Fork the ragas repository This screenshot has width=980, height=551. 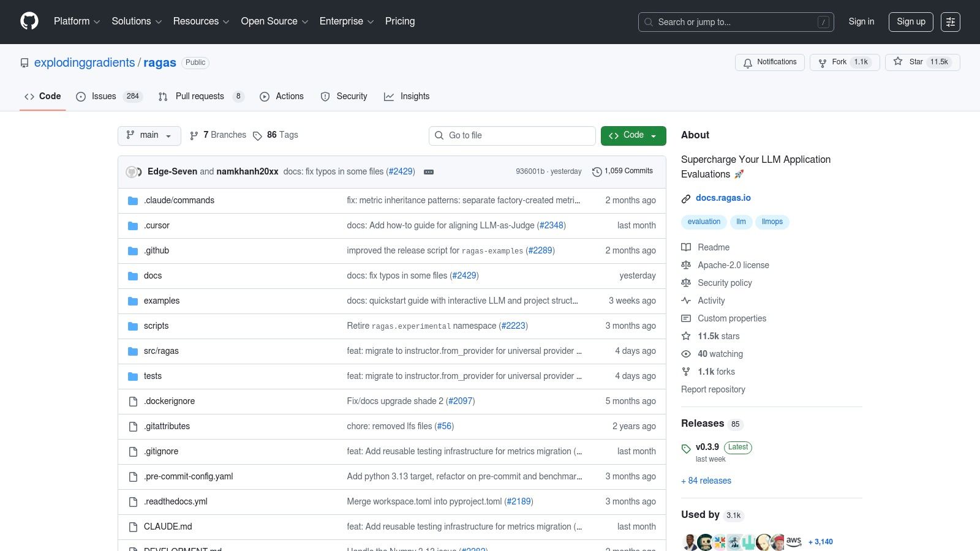845,62
